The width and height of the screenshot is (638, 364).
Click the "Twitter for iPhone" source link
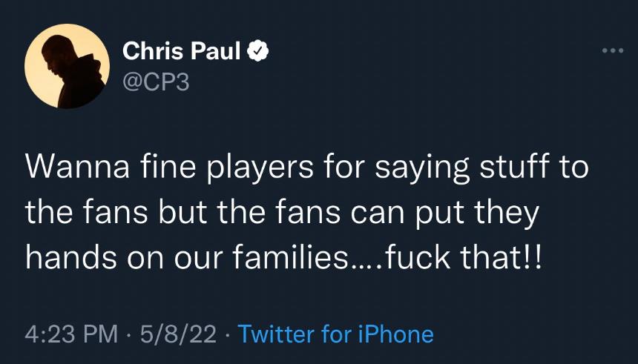click(x=336, y=334)
